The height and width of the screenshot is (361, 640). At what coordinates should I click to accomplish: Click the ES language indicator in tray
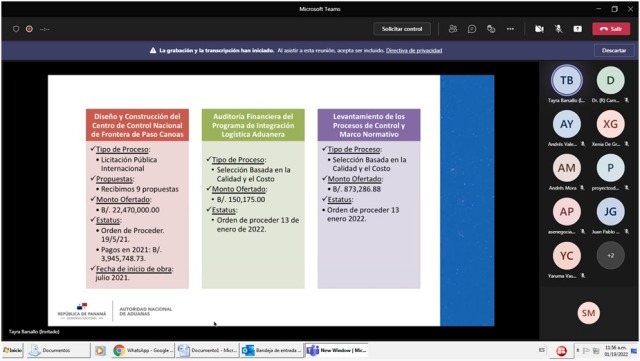542,350
